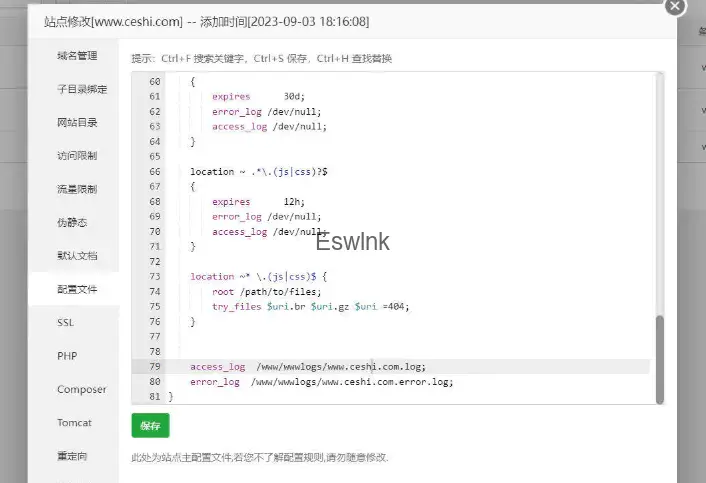Click the editor's vertical scrollbar thumb
The image size is (706, 483).
(x=659, y=358)
